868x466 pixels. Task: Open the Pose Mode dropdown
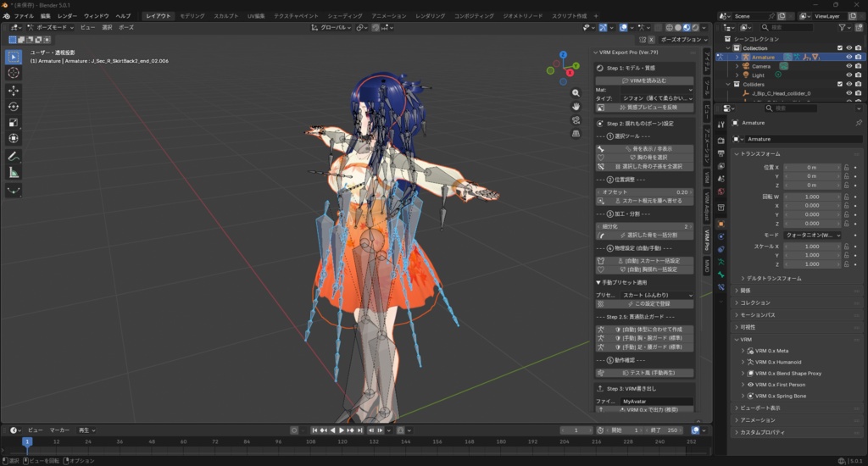click(50, 27)
